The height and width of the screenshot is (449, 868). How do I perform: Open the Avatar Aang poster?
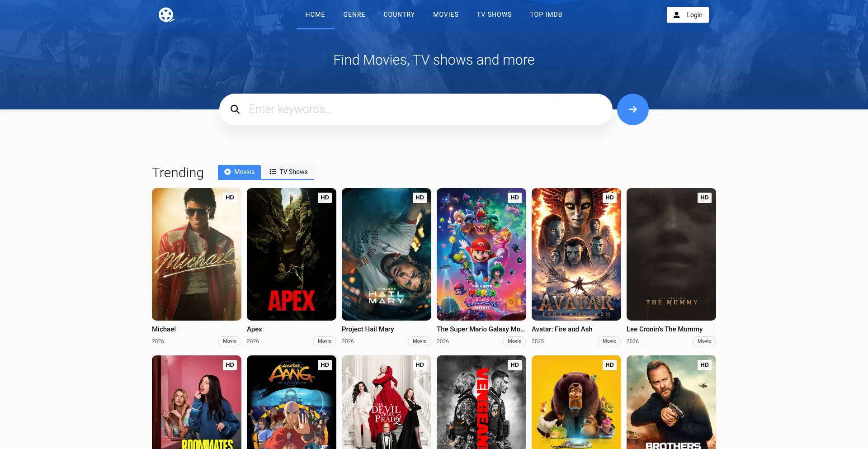coord(292,402)
